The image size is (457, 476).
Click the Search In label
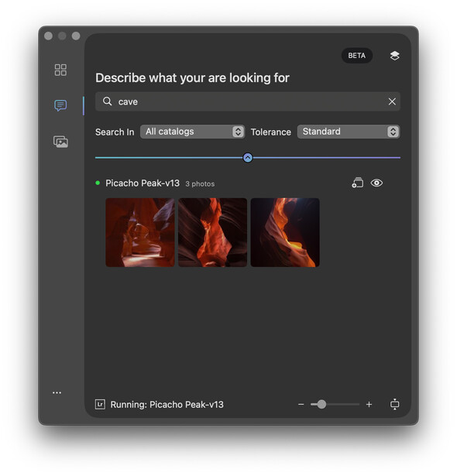pos(115,132)
